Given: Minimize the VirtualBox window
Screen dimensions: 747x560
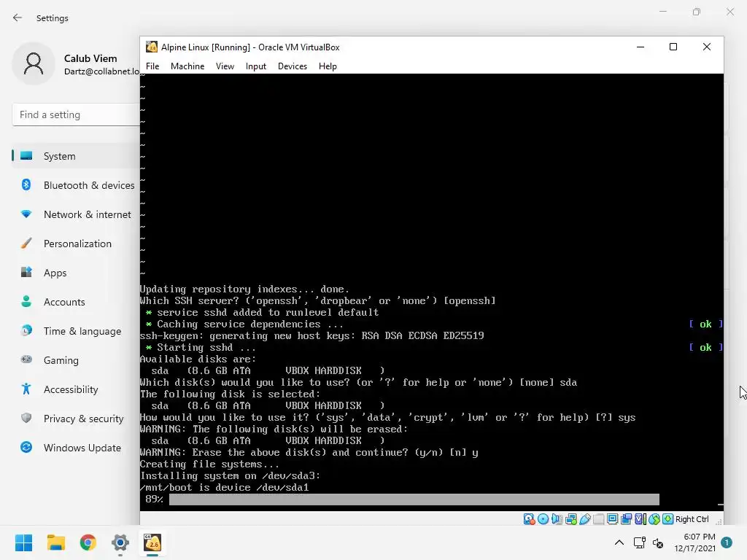Looking at the screenshot, I should (640, 47).
